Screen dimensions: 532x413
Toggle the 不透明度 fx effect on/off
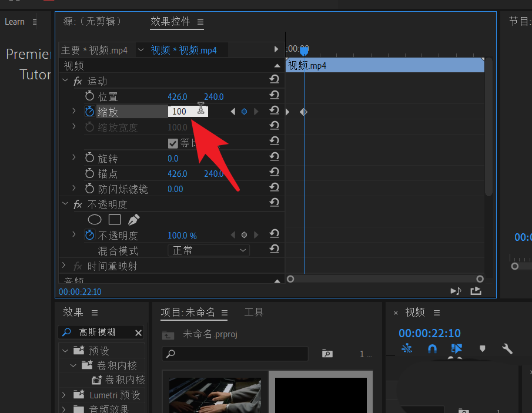[78, 204]
